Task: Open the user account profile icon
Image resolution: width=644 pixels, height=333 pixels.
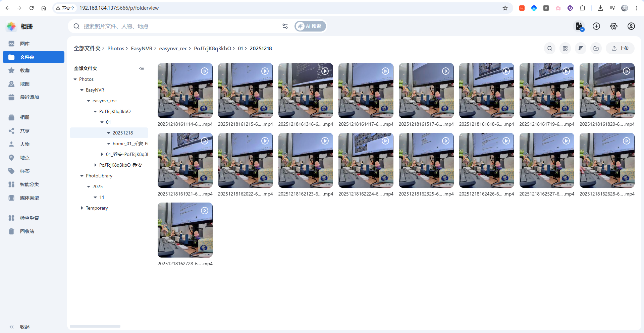Action: tap(631, 26)
